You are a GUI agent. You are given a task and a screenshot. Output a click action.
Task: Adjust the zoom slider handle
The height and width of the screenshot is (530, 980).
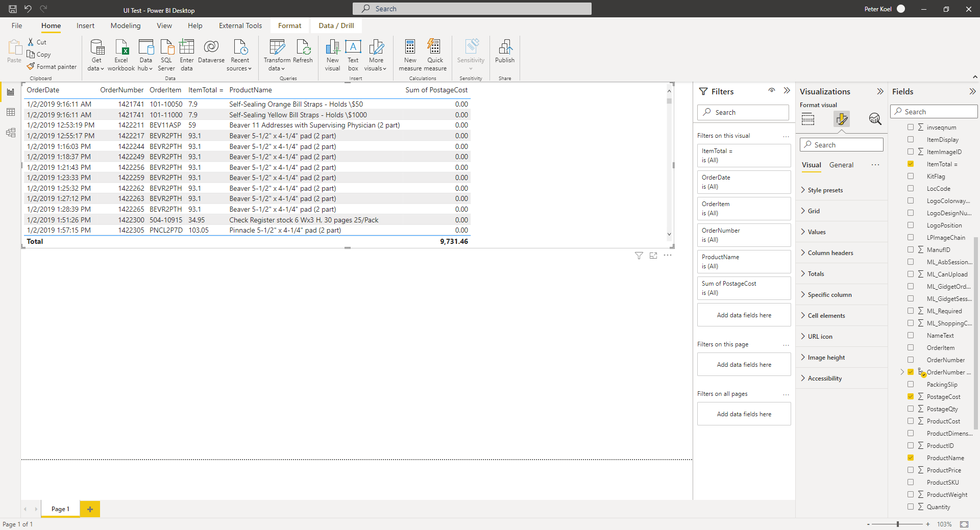(x=898, y=524)
